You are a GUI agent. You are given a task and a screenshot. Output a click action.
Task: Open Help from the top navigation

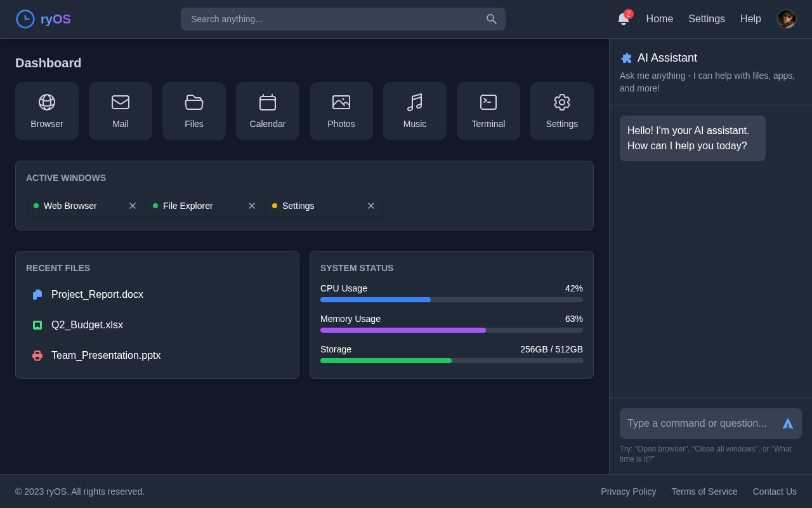(750, 19)
